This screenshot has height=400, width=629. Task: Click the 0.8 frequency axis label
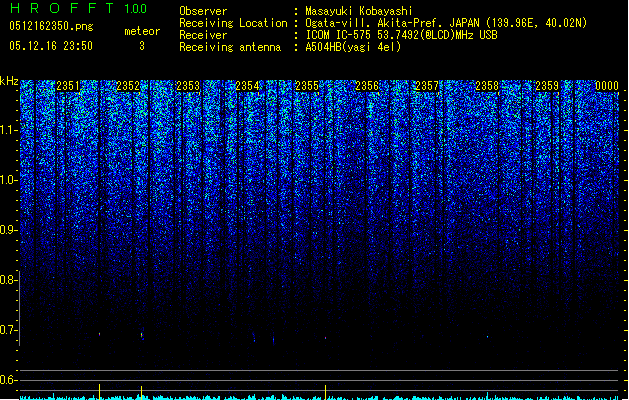point(9,280)
